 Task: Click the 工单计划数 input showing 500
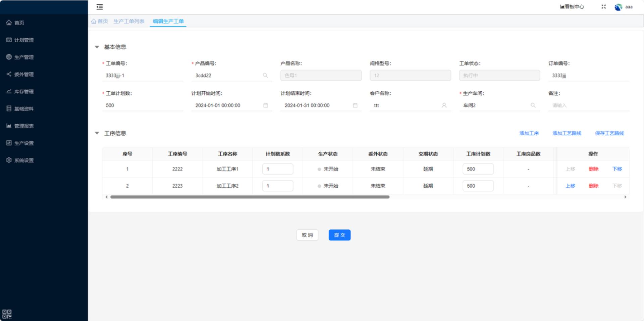(143, 105)
